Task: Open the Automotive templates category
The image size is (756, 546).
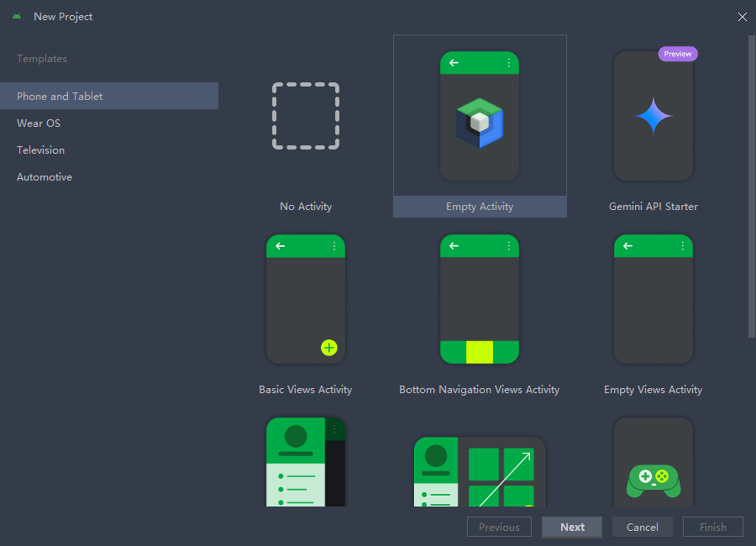Action: tap(45, 177)
